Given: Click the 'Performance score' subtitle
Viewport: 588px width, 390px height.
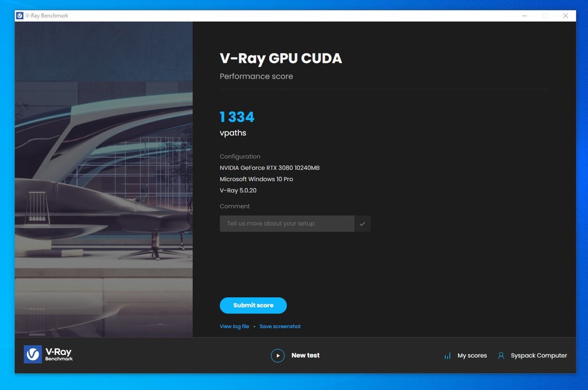Looking at the screenshot, I should pos(256,76).
